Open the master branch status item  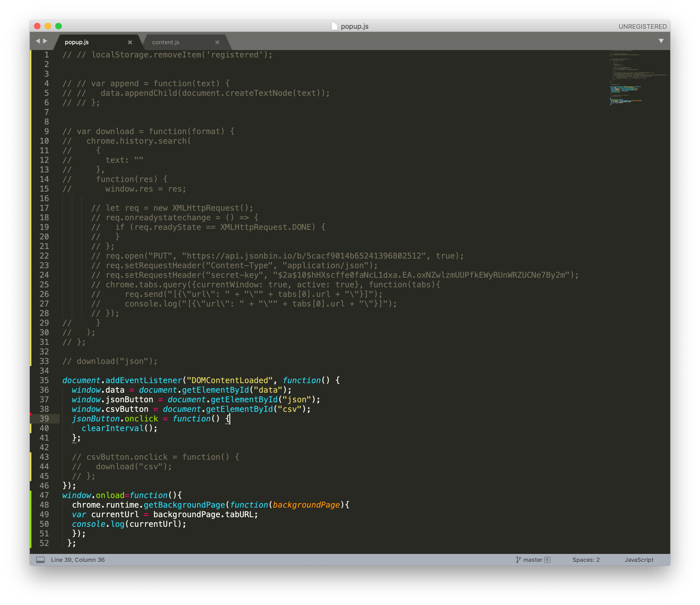point(533,560)
